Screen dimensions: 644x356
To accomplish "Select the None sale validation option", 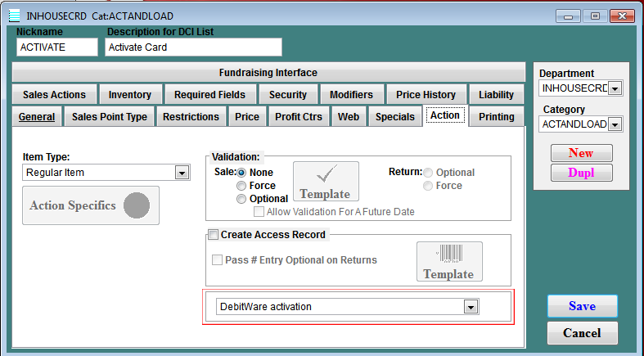I will tap(241, 173).
